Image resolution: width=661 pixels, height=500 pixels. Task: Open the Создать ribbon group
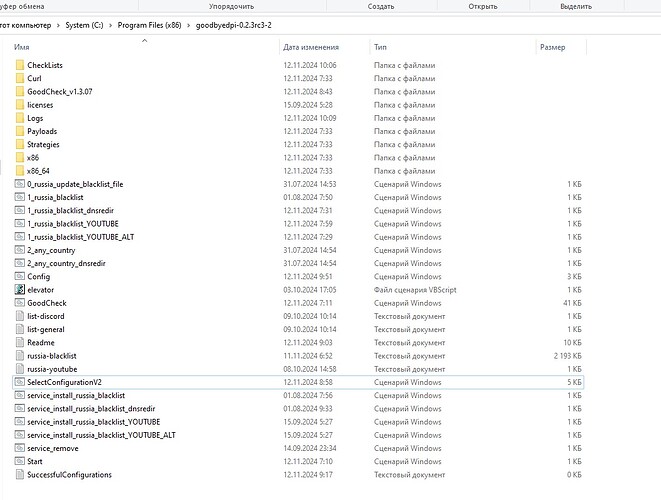tap(381, 6)
